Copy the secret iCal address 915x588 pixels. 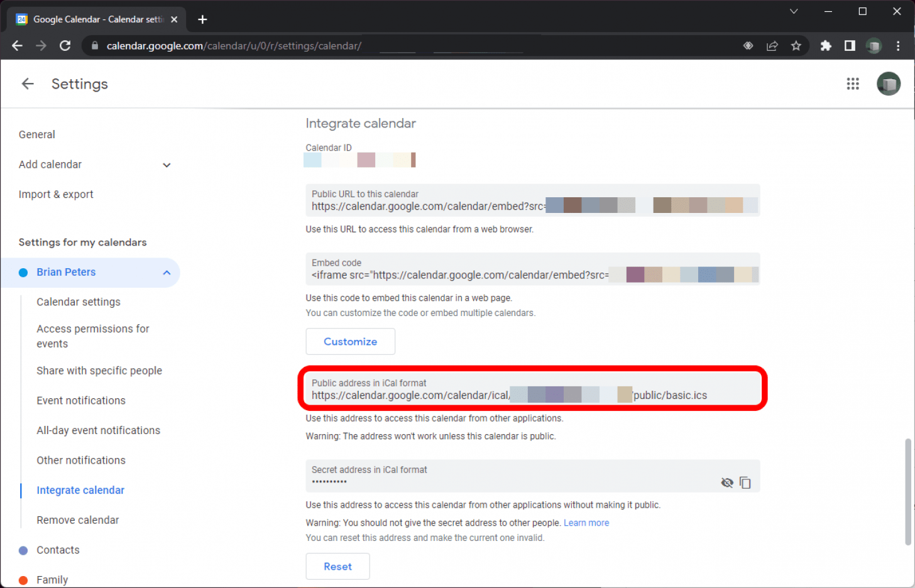[x=745, y=482]
